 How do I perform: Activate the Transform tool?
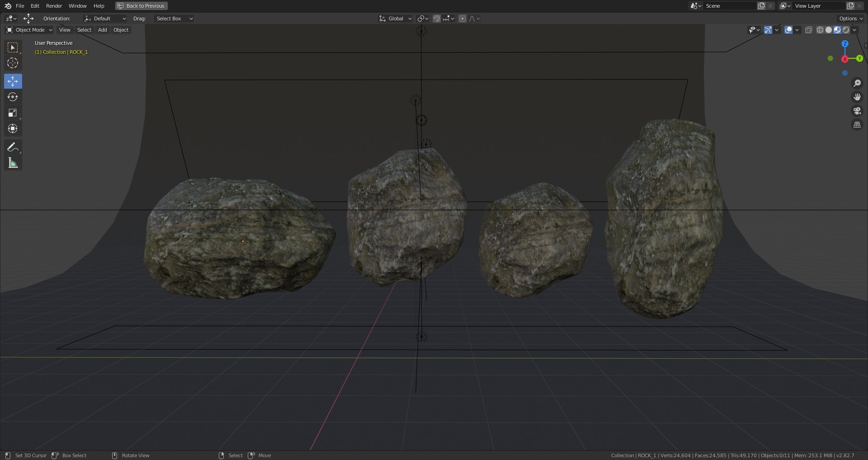tap(13, 128)
